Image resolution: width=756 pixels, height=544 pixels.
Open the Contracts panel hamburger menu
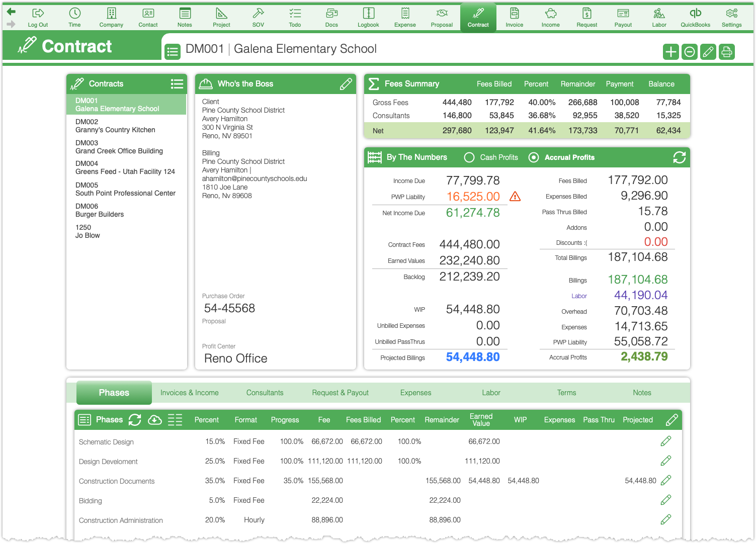coord(177,83)
